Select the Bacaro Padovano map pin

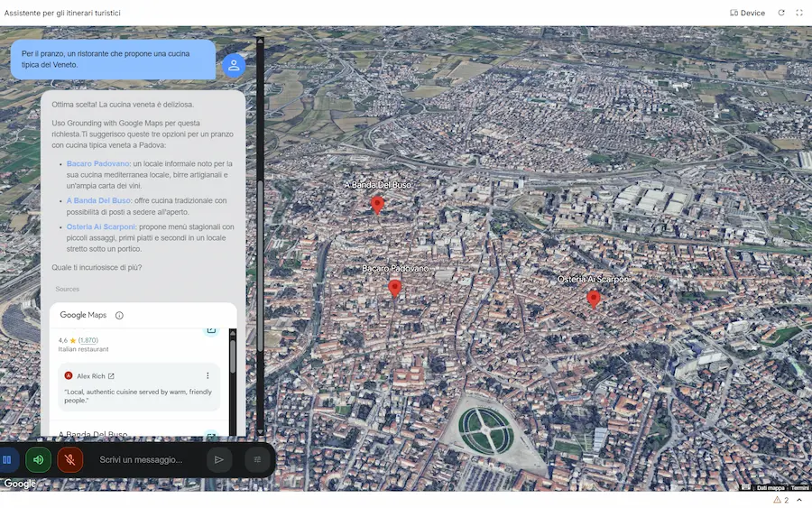tap(394, 288)
